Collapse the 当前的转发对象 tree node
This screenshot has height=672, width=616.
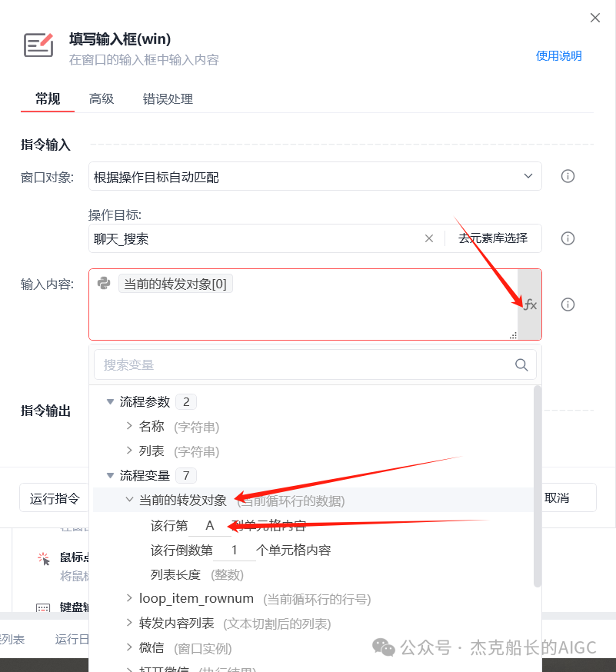click(x=128, y=498)
